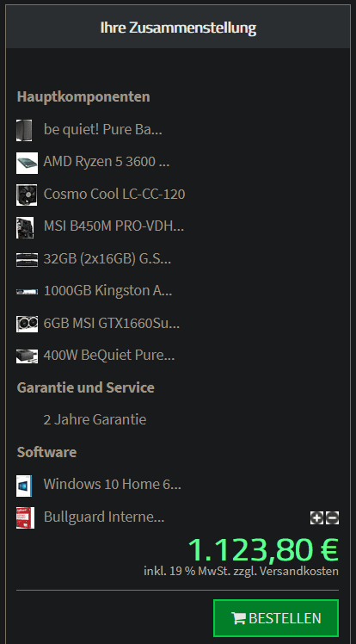The height and width of the screenshot is (644, 356).
Task: Click the Kingston 1000GB SSD icon
Action: (27, 292)
